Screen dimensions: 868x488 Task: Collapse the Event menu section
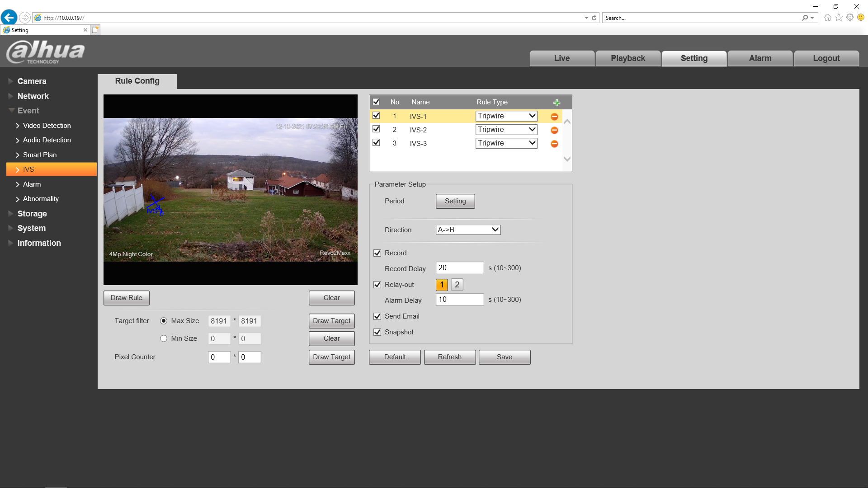tap(28, 111)
